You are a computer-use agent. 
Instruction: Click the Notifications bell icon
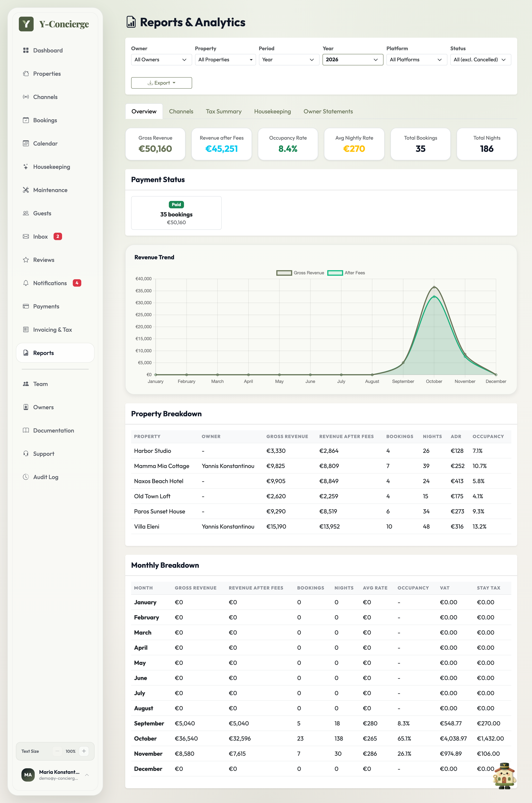[x=26, y=283]
